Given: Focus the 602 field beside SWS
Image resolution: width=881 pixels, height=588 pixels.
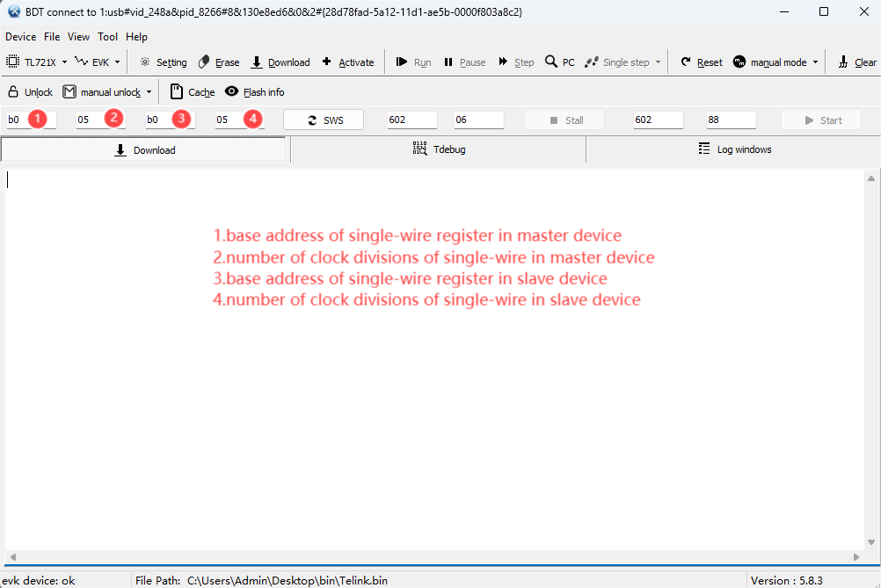Looking at the screenshot, I should pos(411,120).
